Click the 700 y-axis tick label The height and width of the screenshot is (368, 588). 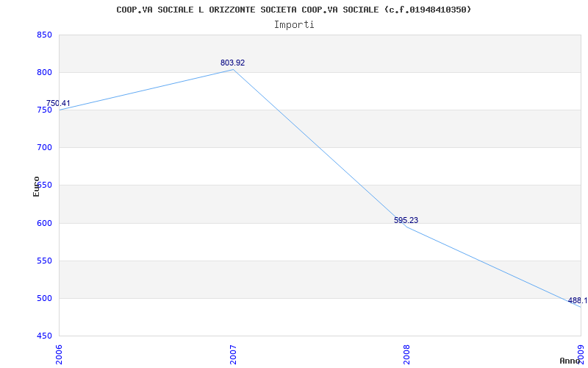tap(44, 148)
